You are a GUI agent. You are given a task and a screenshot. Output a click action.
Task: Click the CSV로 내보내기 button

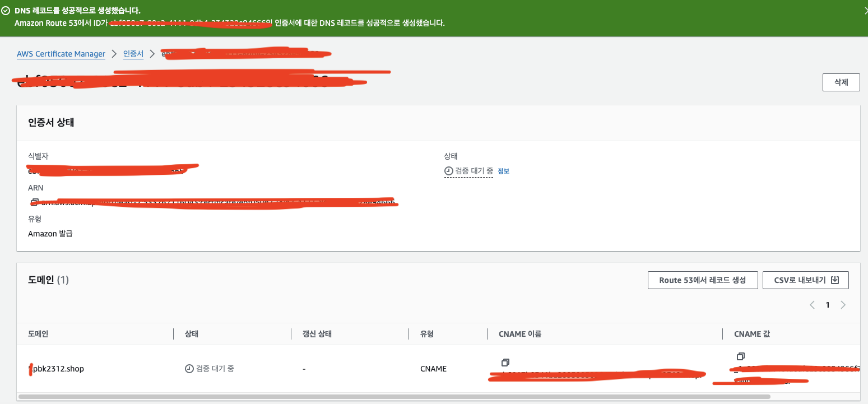(806, 280)
